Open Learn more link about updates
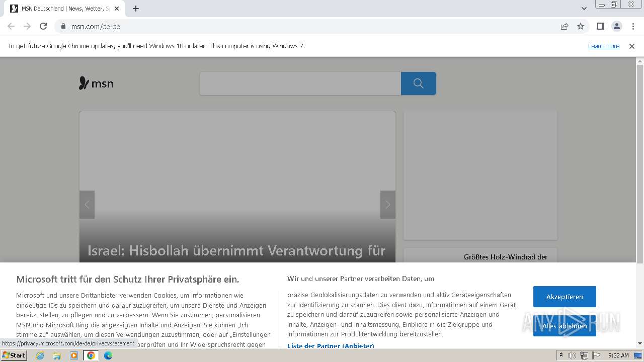The image size is (644, 362). click(604, 46)
